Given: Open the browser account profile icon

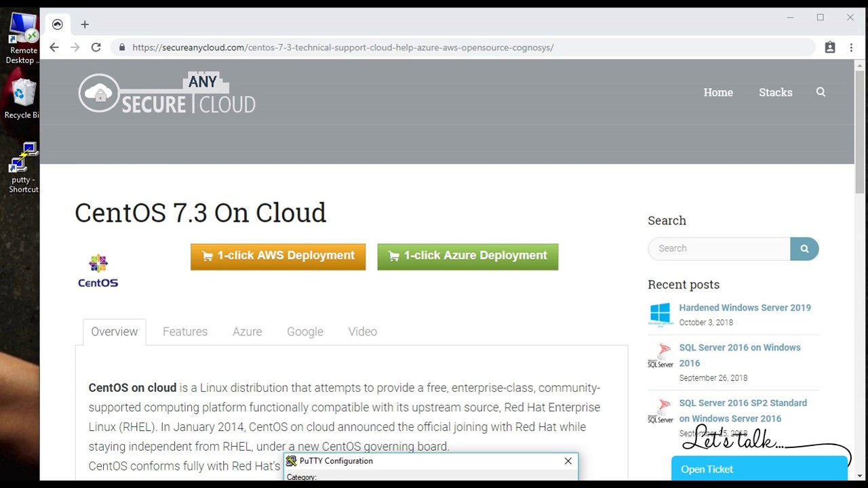Looking at the screenshot, I should pyautogui.click(x=830, y=47).
